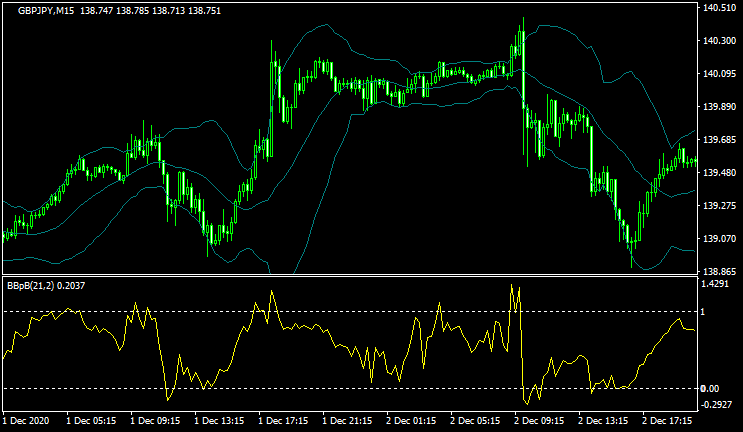Click the 140.095 price axis label
This screenshot has width=743, height=432.
tap(719, 74)
